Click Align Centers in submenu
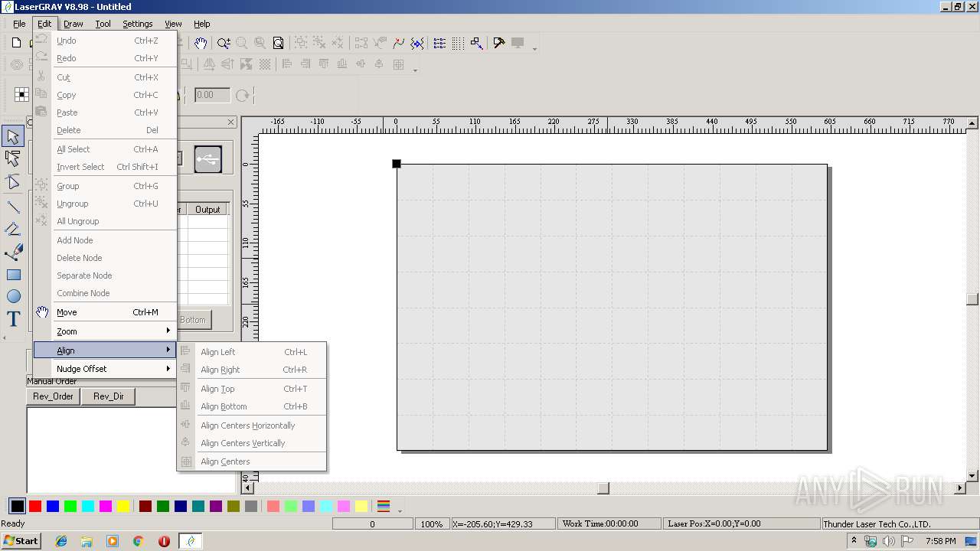The width and height of the screenshot is (980, 551). click(x=252, y=461)
